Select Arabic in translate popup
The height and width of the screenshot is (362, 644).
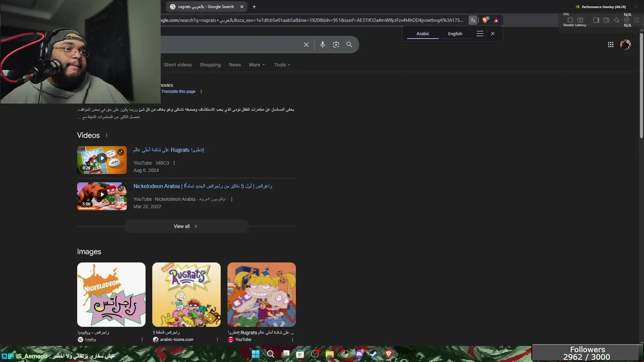423,34
